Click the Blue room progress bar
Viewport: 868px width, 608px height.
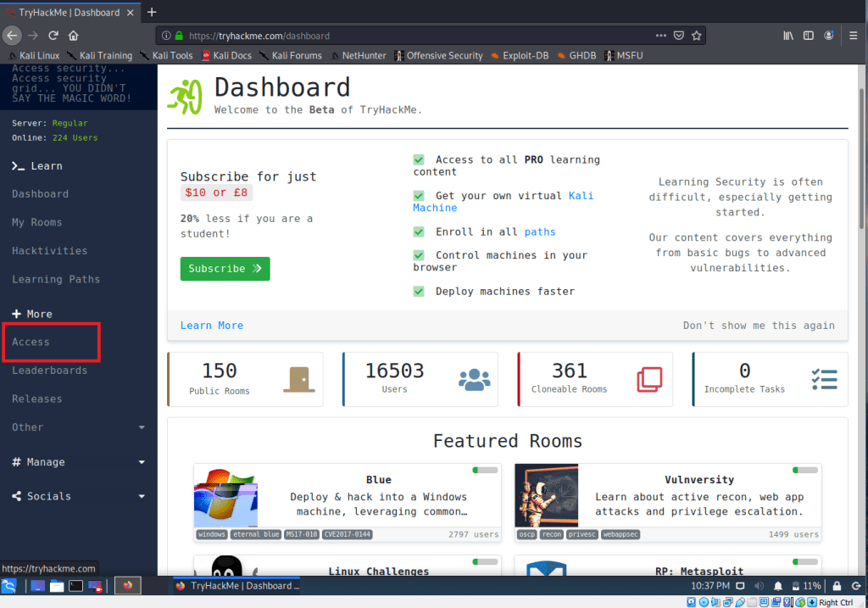pyautogui.click(x=486, y=470)
